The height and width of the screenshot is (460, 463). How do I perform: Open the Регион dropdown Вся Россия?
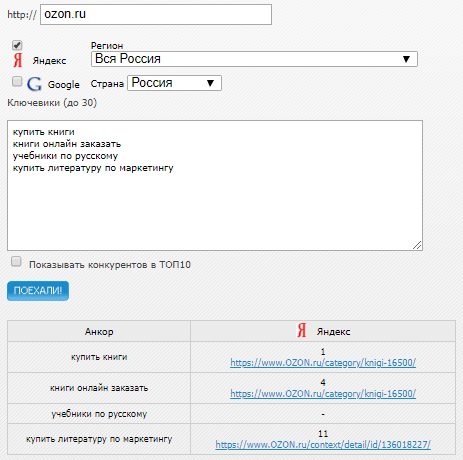pos(254,59)
